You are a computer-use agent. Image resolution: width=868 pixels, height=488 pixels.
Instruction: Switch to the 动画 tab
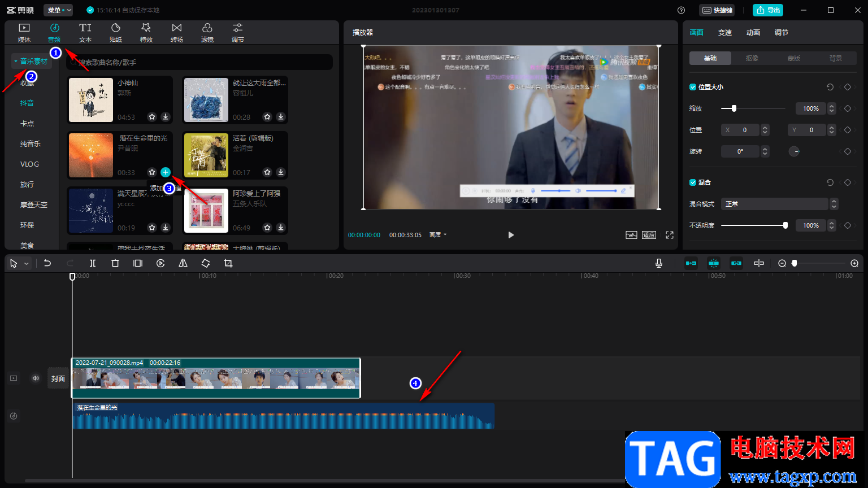pyautogui.click(x=753, y=33)
